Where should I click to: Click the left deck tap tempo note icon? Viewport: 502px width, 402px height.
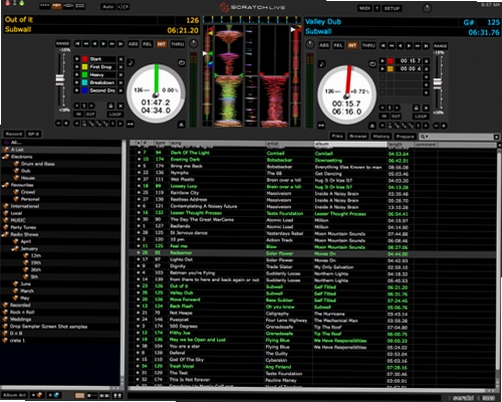pos(131,63)
